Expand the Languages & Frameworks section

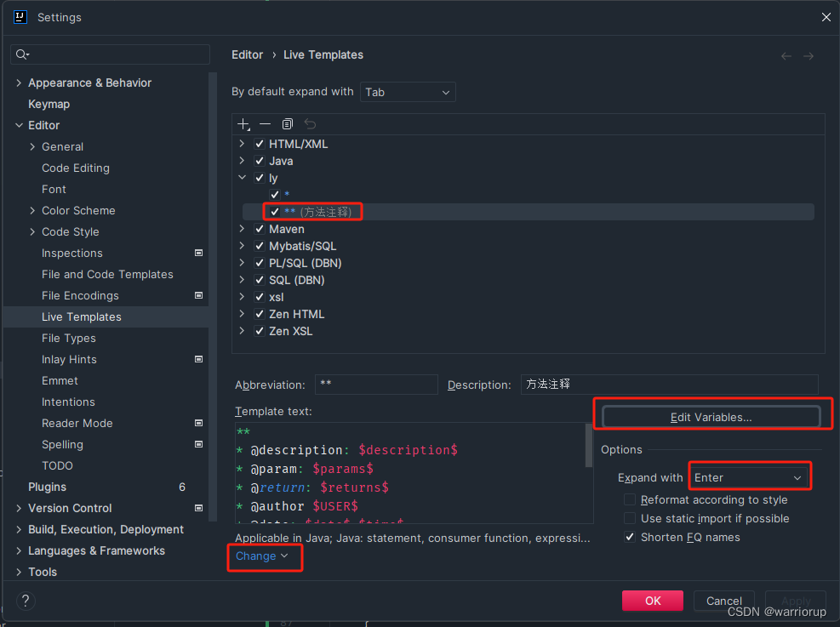tap(19, 550)
